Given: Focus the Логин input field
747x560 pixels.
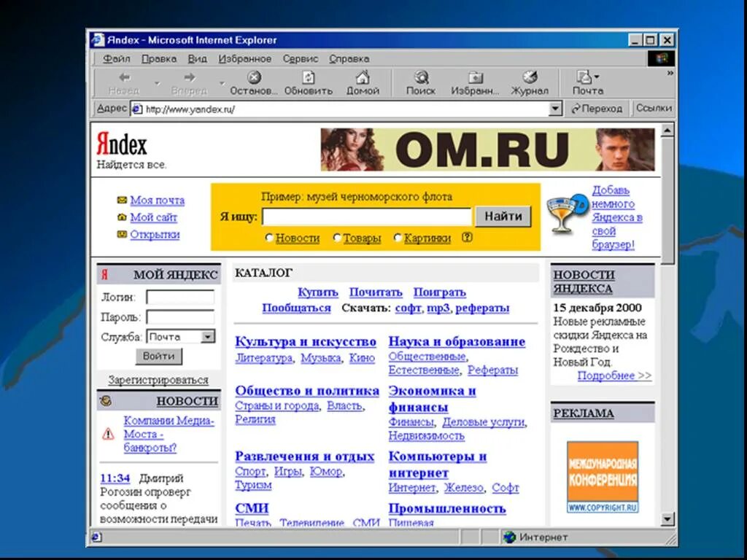Looking at the screenshot, I should pos(180,297).
